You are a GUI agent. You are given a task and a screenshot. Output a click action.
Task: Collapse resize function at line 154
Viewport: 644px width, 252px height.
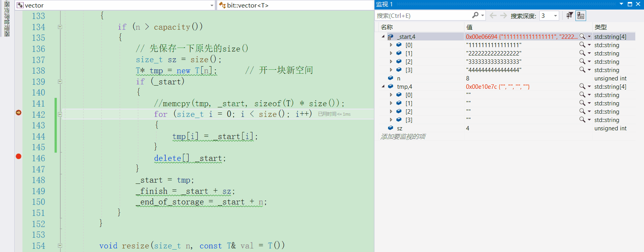point(60,246)
